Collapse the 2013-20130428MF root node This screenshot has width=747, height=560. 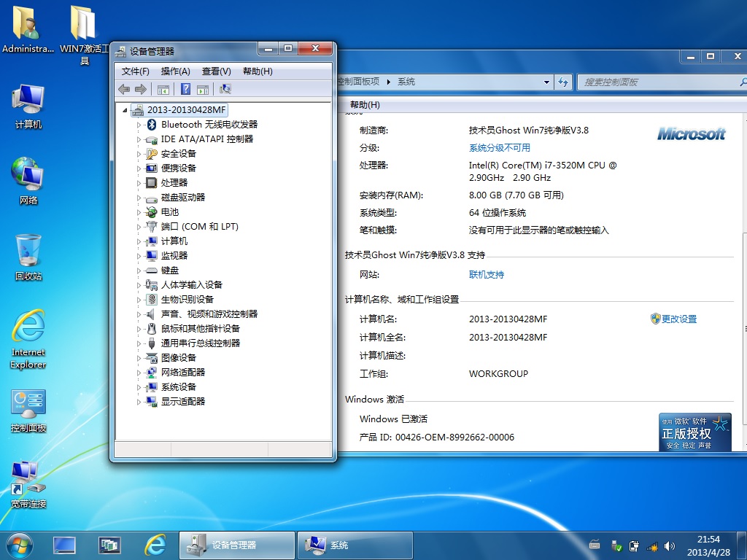125,110
